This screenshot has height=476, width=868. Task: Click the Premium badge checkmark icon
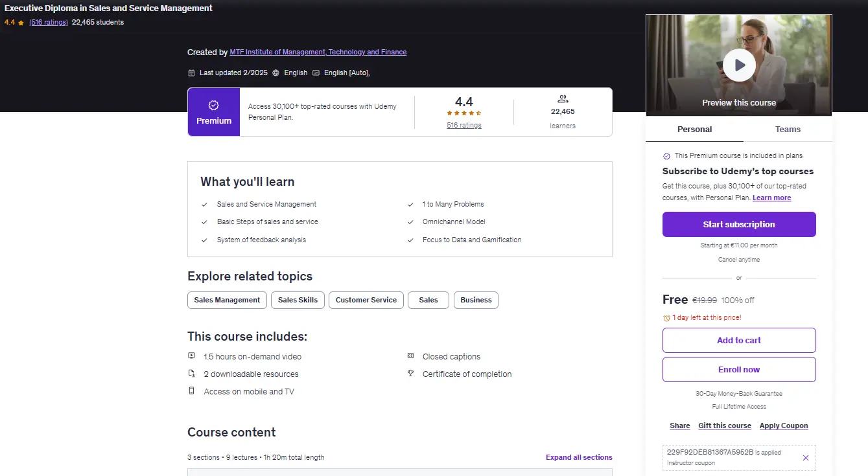click(x=214, y=106)
